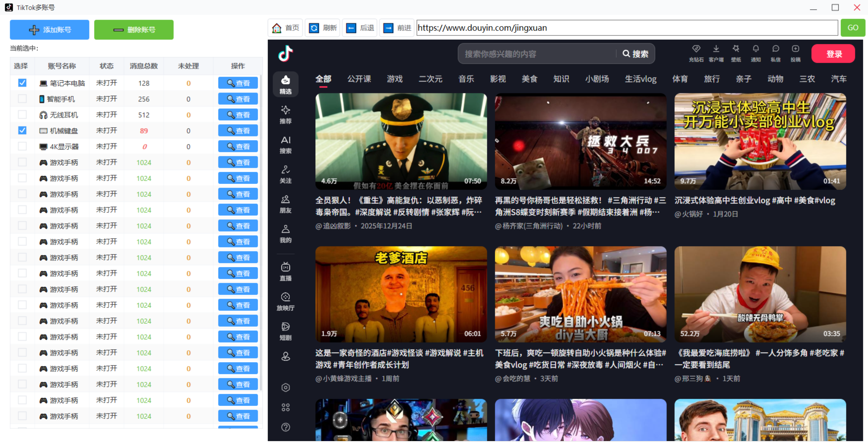Screen dimensions: 868x446
Task: Click the 投稿 upload icon
Action: (795, 53)
